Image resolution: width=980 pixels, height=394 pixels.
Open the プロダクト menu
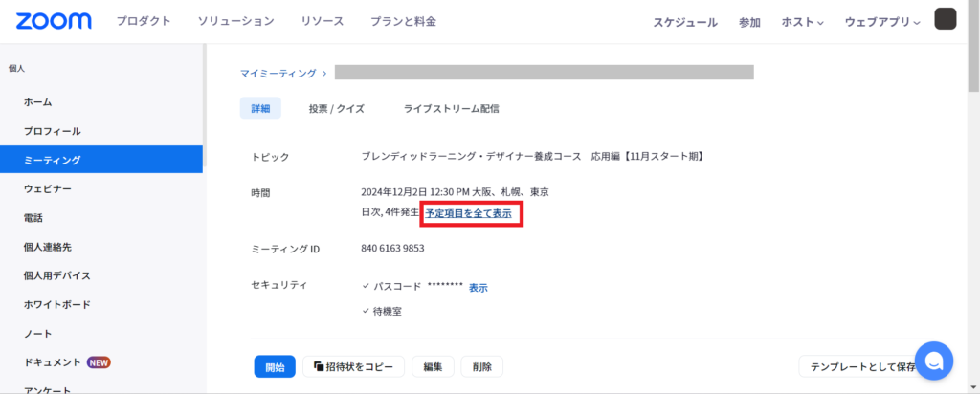[144, 21]
